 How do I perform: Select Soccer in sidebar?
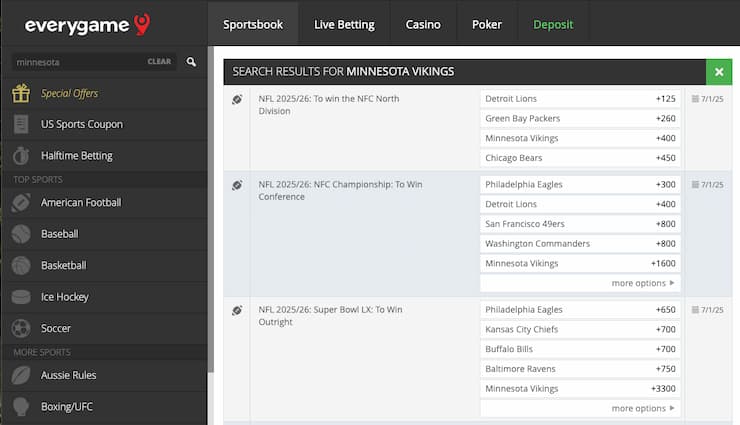(x=56, y=328)
